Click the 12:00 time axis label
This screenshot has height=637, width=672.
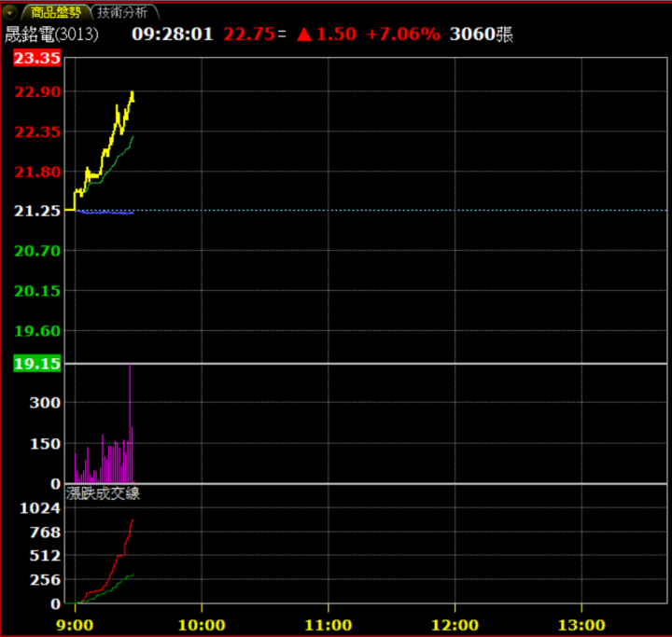455,625
